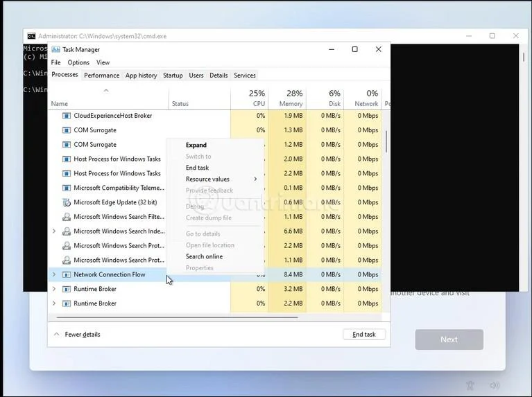Expand Microsoft Windows Search Indexer row
532x397 pixels.
tap(54, 231)
